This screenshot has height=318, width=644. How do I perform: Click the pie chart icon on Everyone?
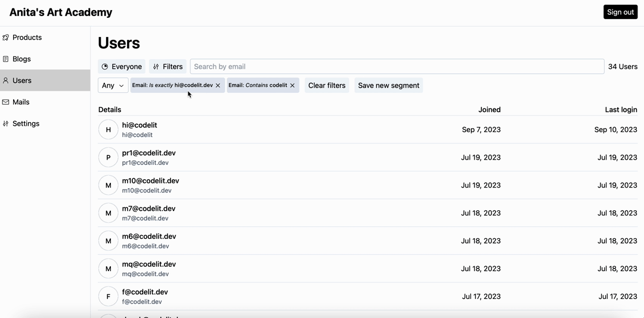[x=105, y=67]
